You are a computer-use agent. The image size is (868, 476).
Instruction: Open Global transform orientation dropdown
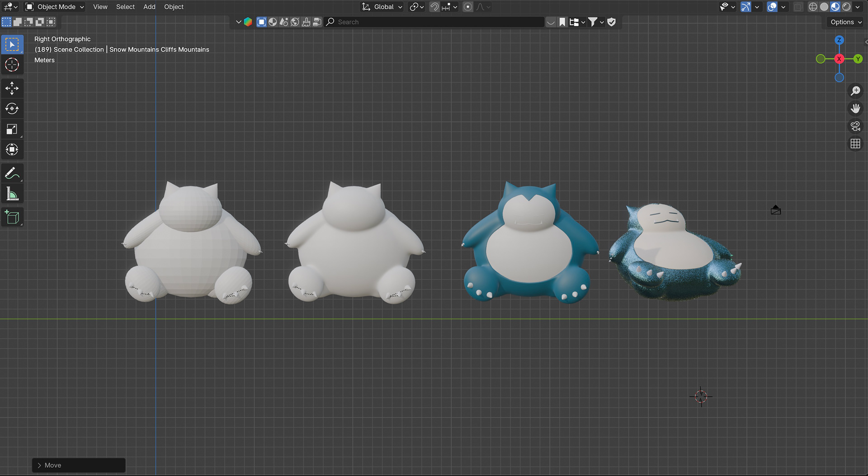click(382, 7)
